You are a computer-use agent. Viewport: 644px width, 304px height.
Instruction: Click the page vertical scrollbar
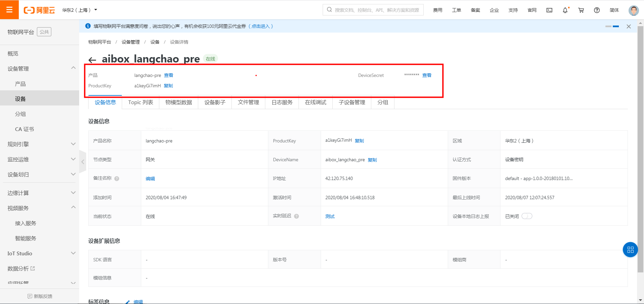[x=641, y=149]
